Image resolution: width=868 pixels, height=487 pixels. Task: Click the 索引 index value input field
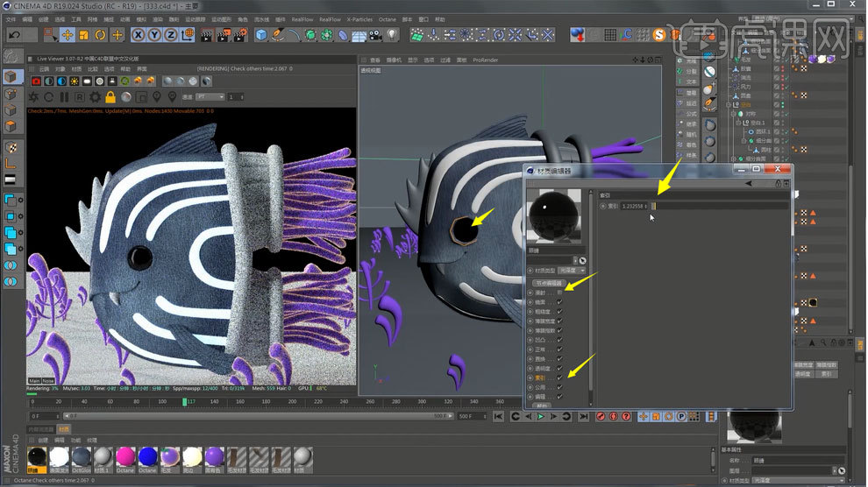[633, 206]
